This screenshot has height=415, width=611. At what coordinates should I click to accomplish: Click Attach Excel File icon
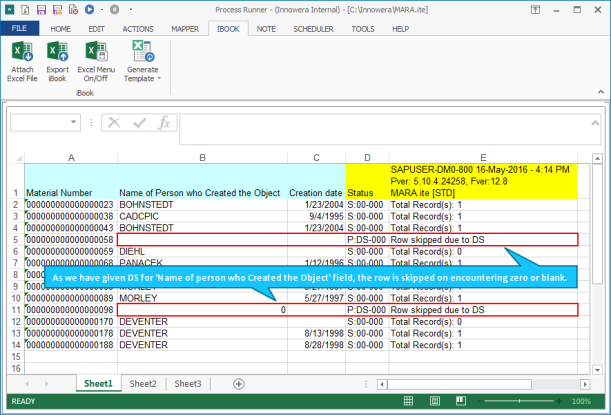pyautogui.click(x=22, y=61)
